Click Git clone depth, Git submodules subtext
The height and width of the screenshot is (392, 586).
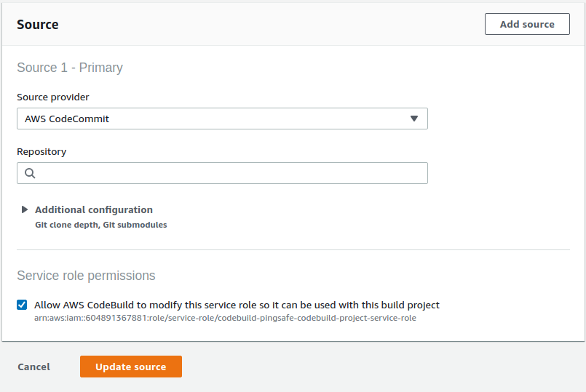click(x=100, y=225)
